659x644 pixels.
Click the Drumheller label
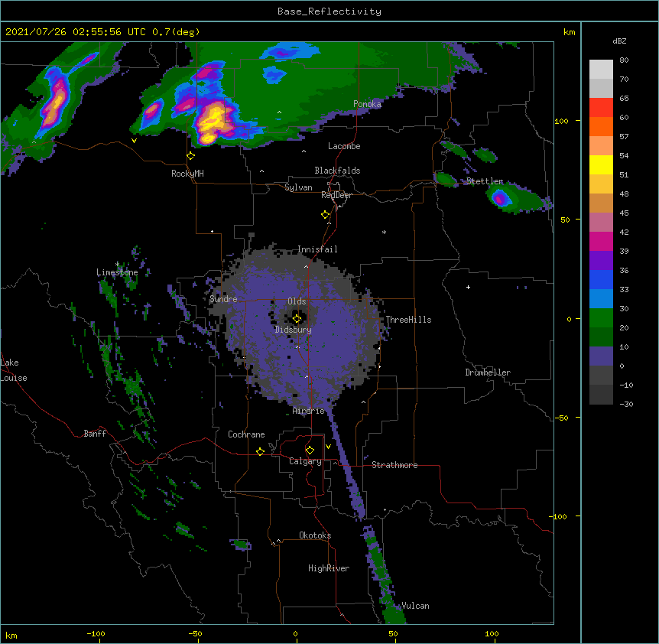(488, 372)
